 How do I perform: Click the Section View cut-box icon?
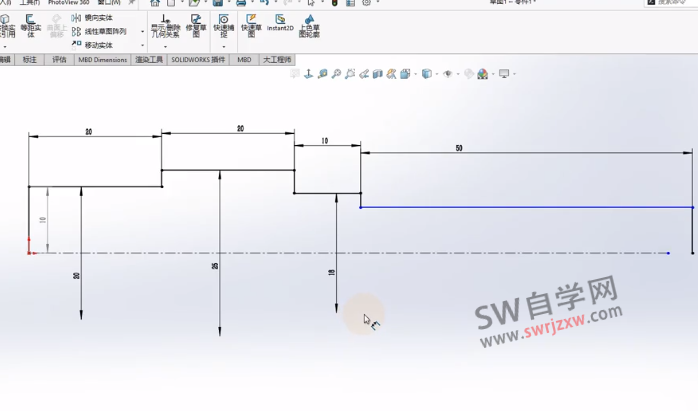377,74
